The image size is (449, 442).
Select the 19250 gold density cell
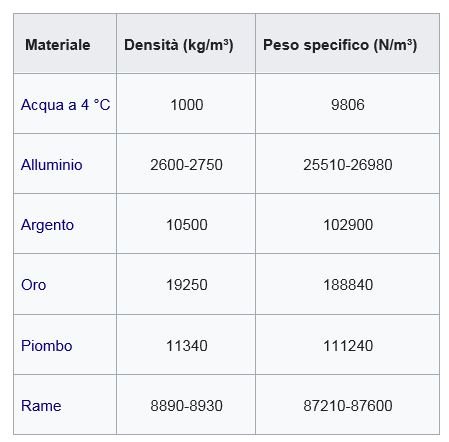[x=187, y=285]
